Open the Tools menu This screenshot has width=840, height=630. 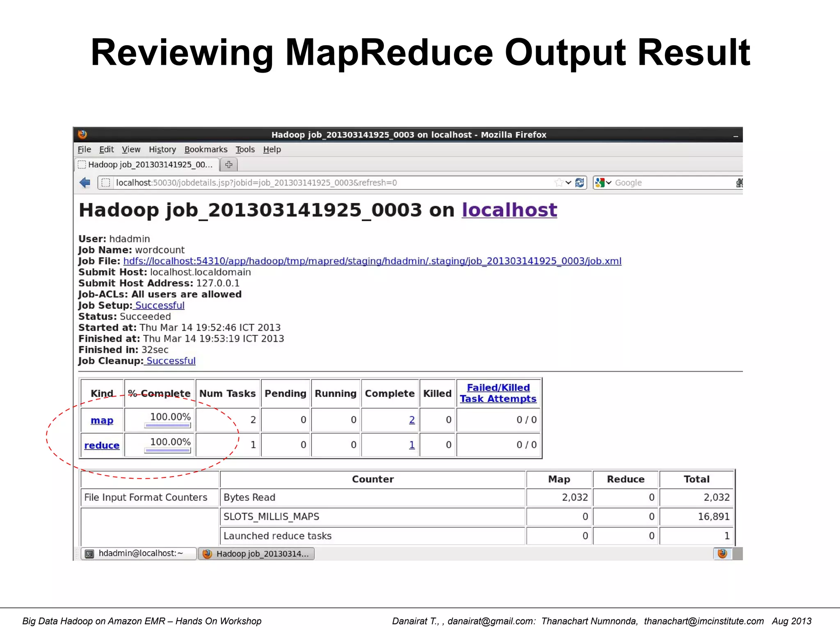tap(245, 149)
